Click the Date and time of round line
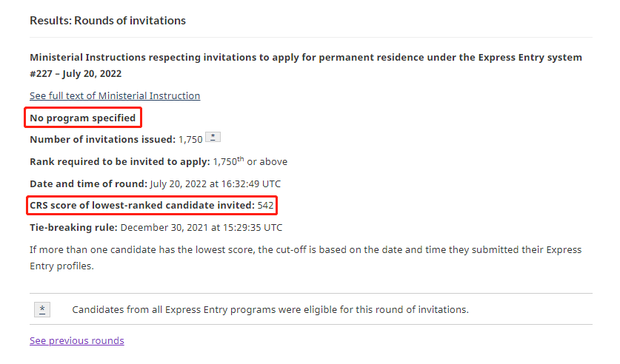The image size is (620, 364). (155, 184)
